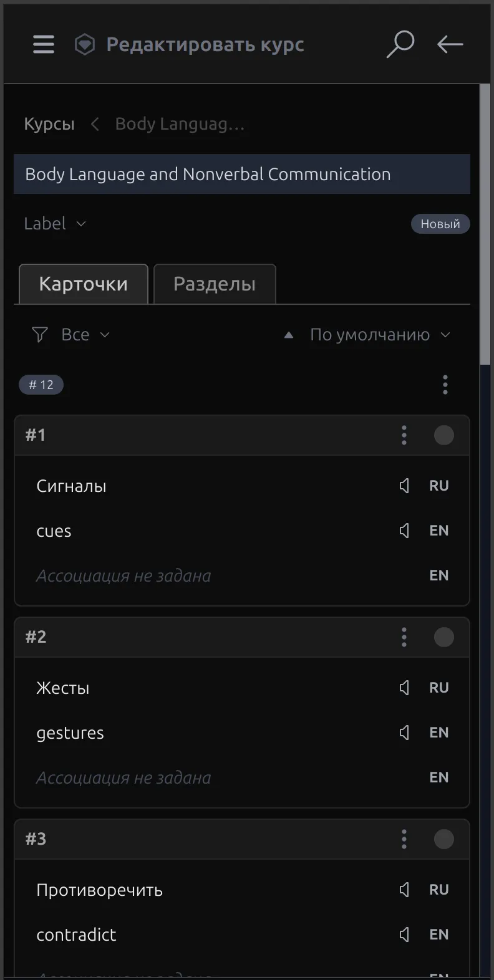Open the card list options menu beside # 12
Image resolution: width=494 pixels, height=980 pixels.
[445, 385]
